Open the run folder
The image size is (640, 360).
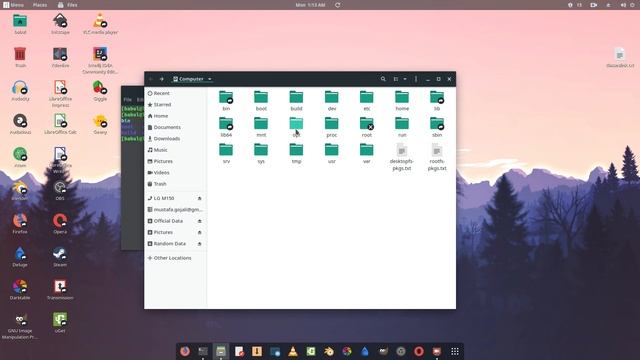[402, 127]
